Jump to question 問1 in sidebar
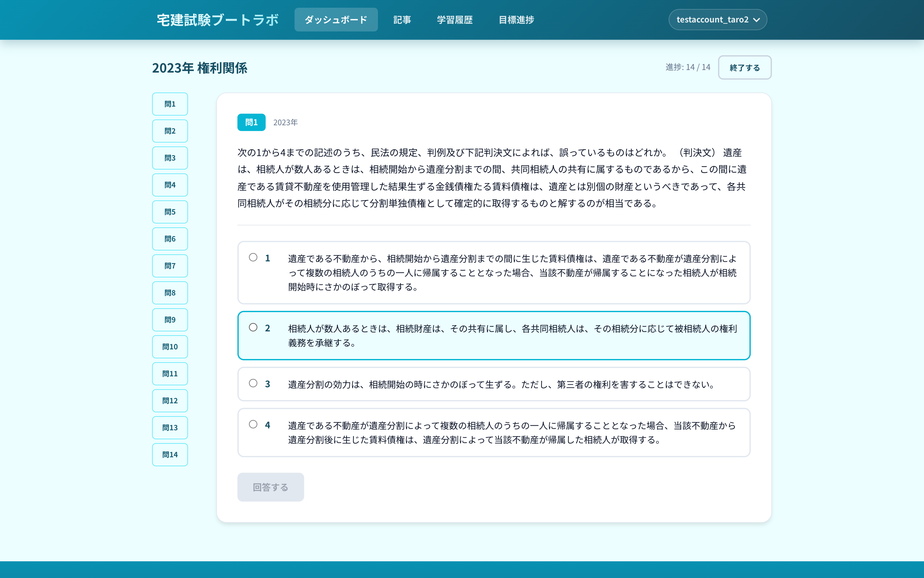Screen dimensions: 924x578 (170, 104)
